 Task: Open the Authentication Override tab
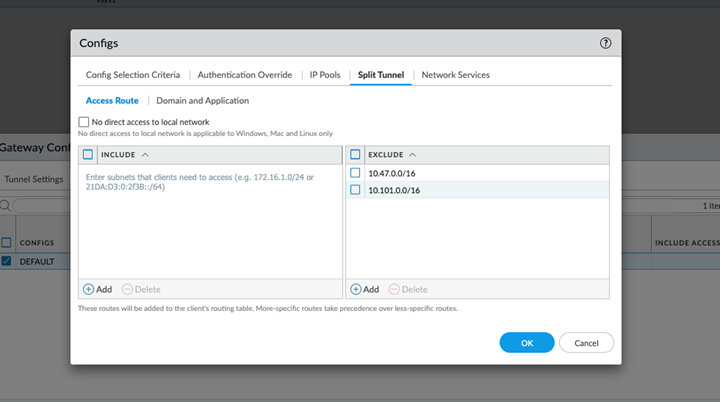tap(245, 75)
